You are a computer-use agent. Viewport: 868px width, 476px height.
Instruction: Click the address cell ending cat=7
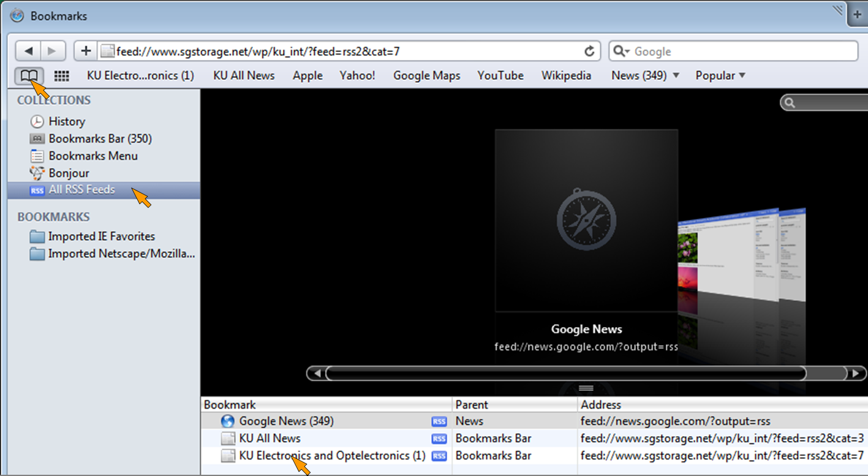[722, 456]
